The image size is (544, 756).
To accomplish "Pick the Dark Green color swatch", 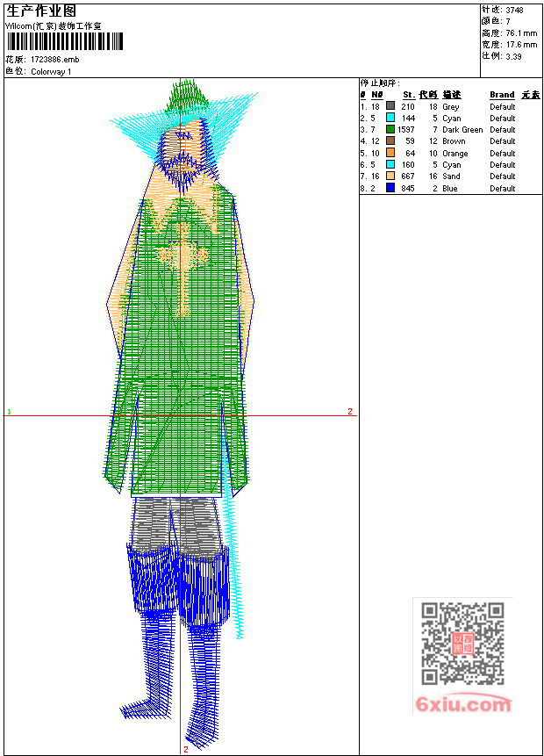I will (390, 129).
